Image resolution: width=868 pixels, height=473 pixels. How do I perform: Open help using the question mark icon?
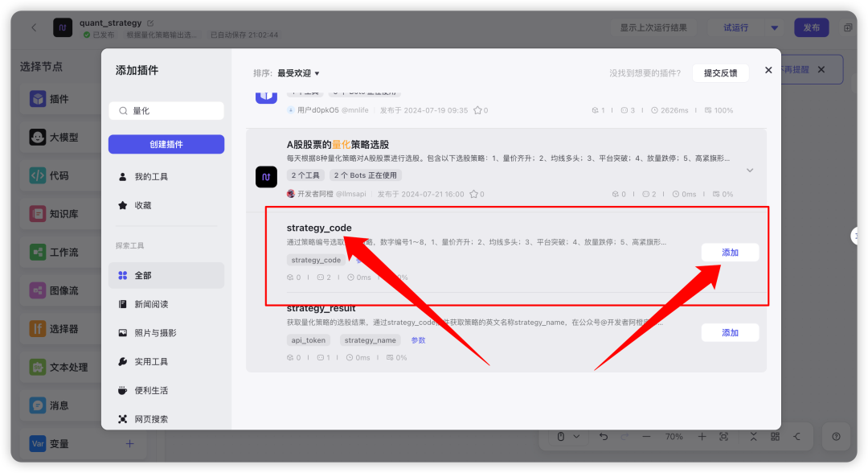click(x=836, y=437)
